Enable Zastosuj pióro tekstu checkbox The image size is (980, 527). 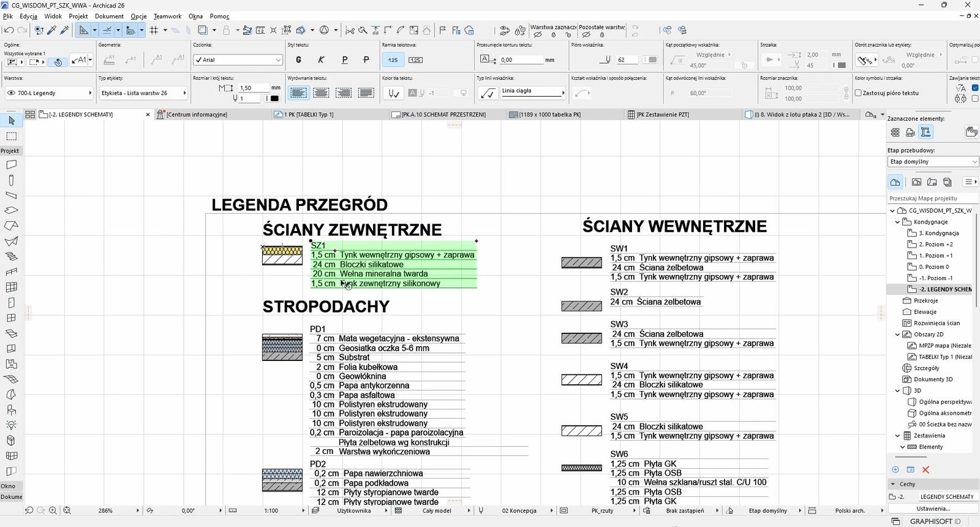(858, 93)
